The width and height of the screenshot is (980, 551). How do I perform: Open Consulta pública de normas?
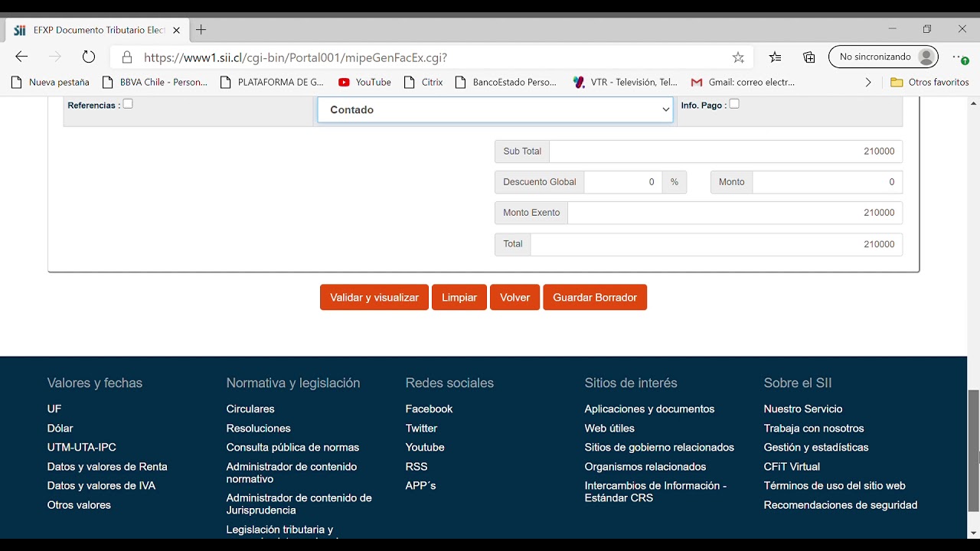(292, 448)
